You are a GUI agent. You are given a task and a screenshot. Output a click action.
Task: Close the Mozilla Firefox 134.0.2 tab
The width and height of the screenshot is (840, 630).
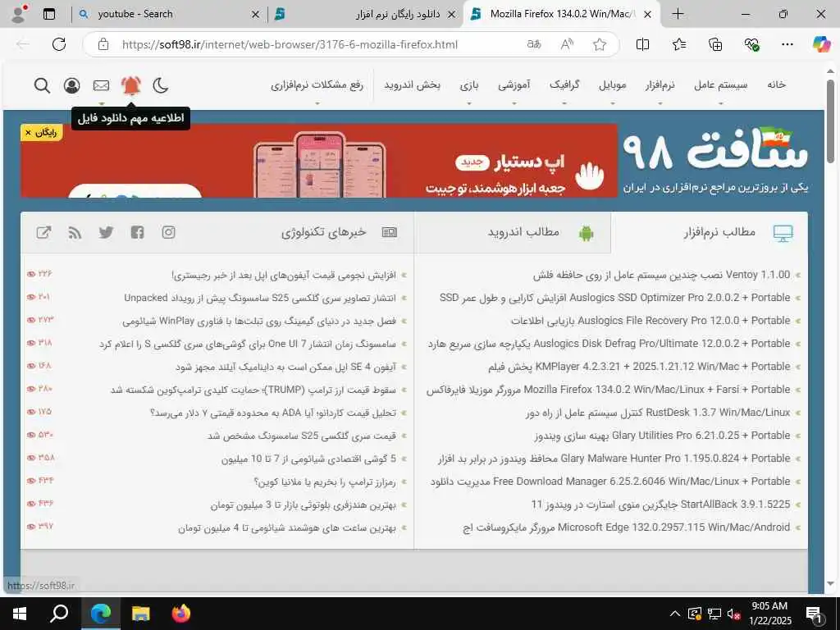pos(648,15)
